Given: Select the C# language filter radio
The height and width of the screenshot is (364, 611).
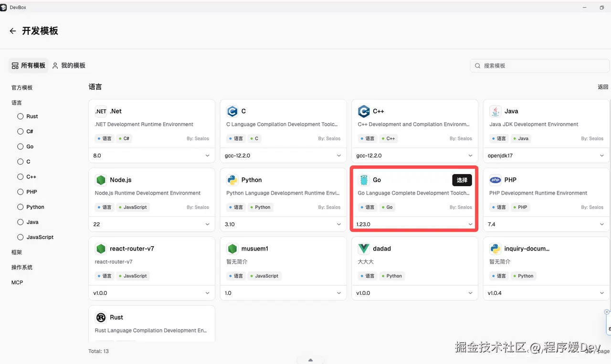Looking at the screenshot, I should point(20,131).
